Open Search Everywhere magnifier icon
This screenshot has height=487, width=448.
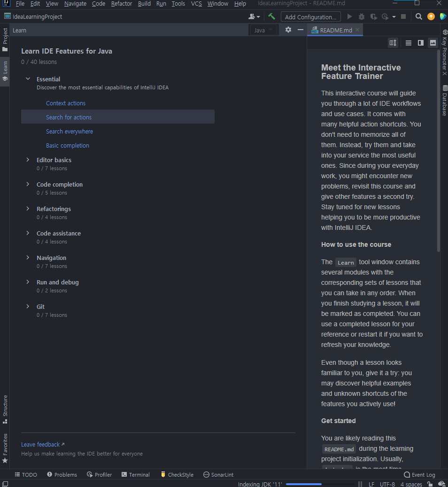point(418,16)
